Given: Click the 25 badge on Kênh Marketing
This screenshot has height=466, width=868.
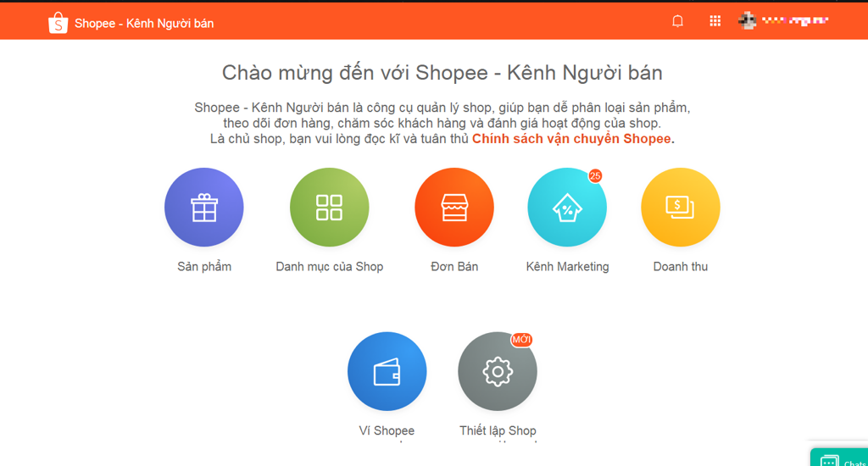Looking at the screenshot, I should point(595,176).
